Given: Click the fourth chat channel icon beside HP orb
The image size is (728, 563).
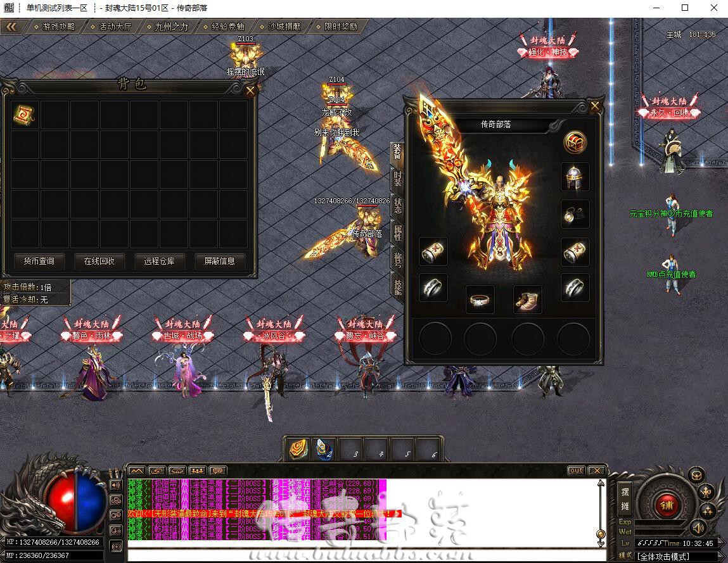Looking at the screenshot, I should point(116,530).
